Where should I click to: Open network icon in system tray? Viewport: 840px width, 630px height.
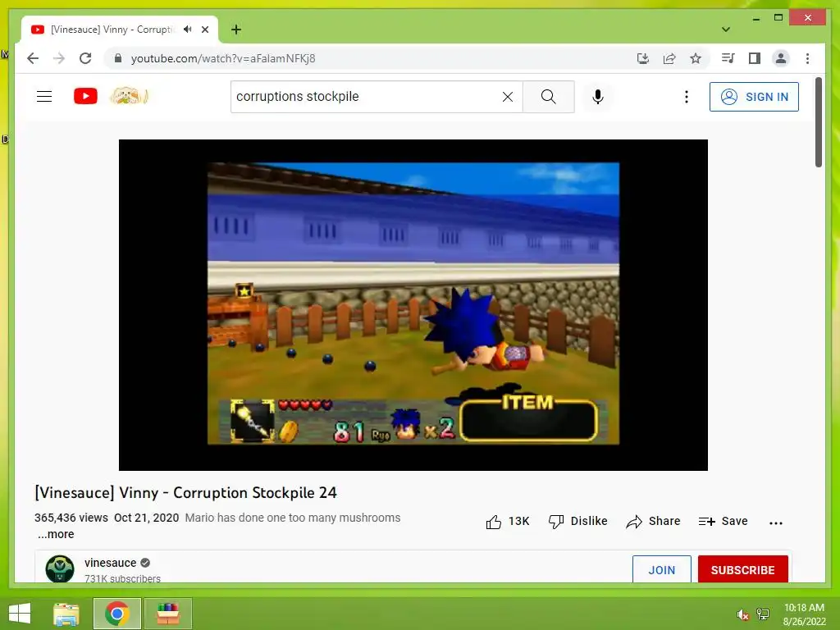763,614
